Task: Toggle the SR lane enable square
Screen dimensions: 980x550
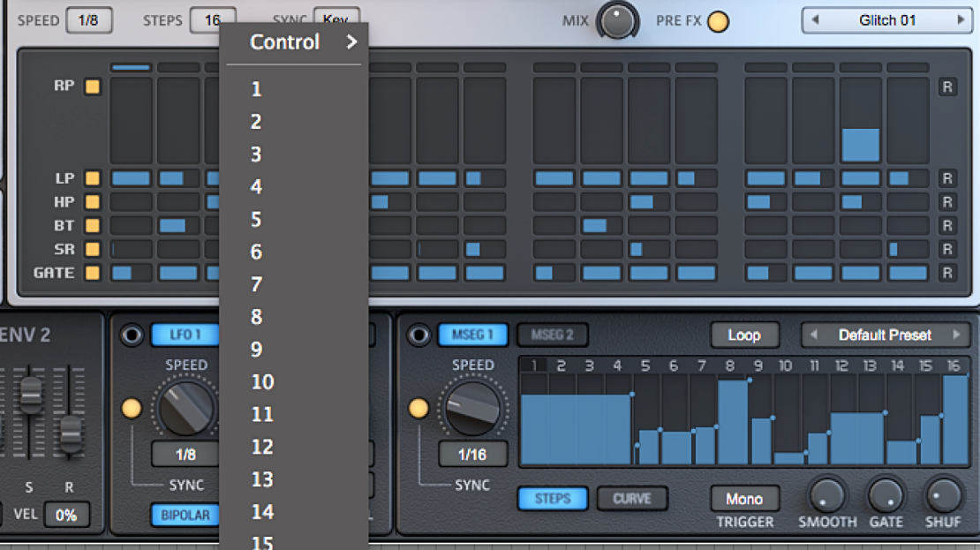Action: click(x=93, y=249)
